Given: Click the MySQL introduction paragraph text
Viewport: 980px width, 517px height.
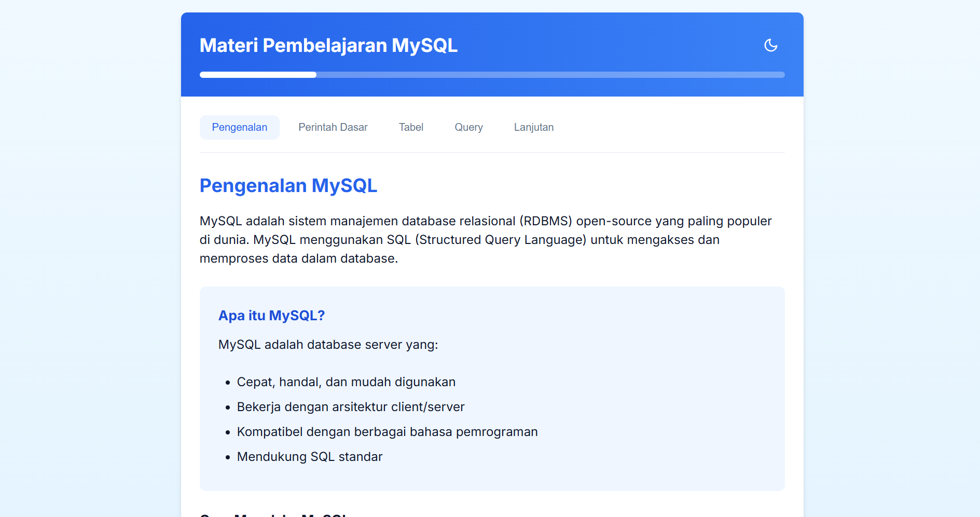Looking at the screenshot, I should (485, 239).
